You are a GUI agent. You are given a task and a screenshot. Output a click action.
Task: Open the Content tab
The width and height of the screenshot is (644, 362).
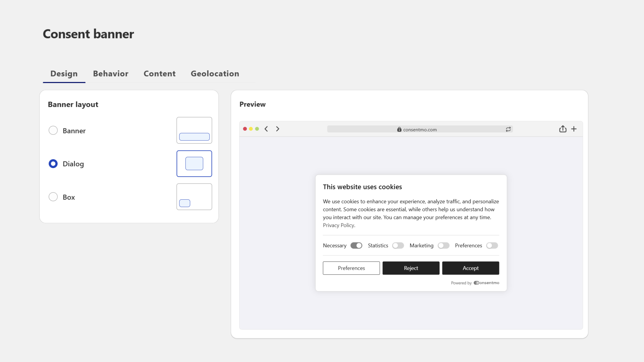[x=160, y=74]
